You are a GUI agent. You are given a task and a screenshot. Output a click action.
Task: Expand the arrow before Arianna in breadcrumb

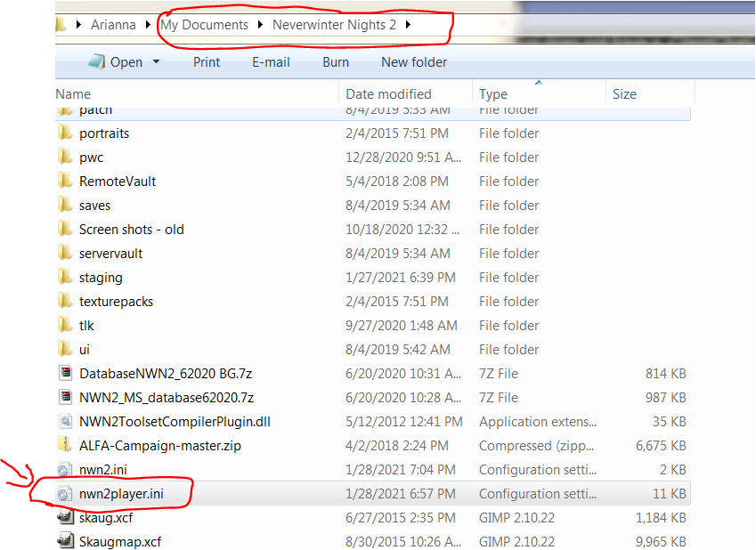[78, 25]
